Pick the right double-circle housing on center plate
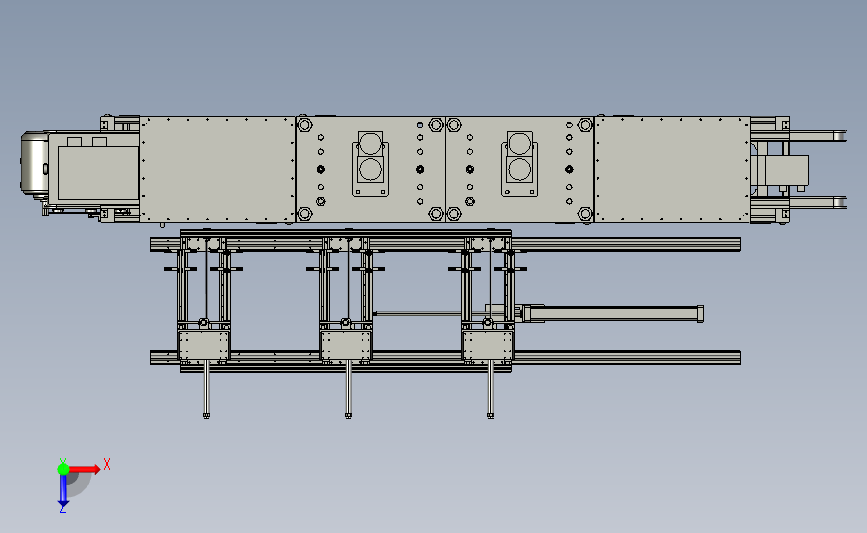This screenshot has width=867, height=533. [x=519, y=164]
